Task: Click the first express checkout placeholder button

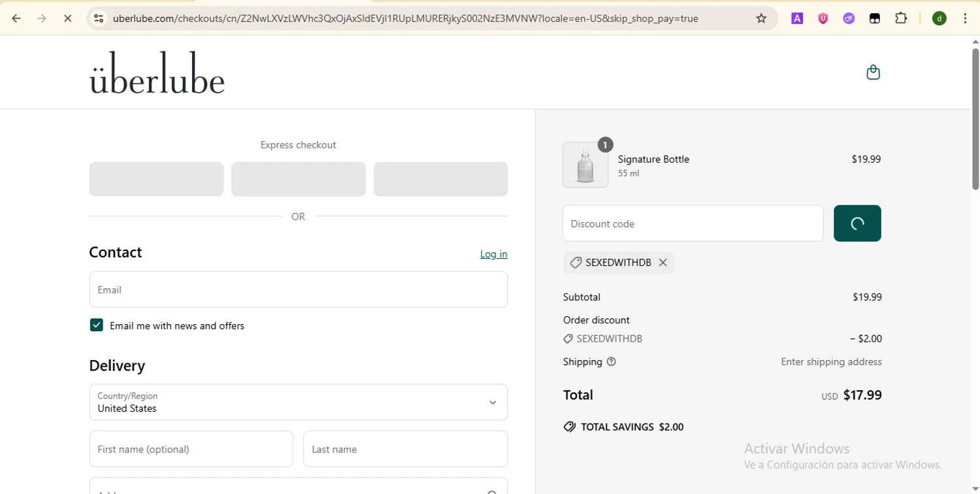Action: (x=156, y=179)
